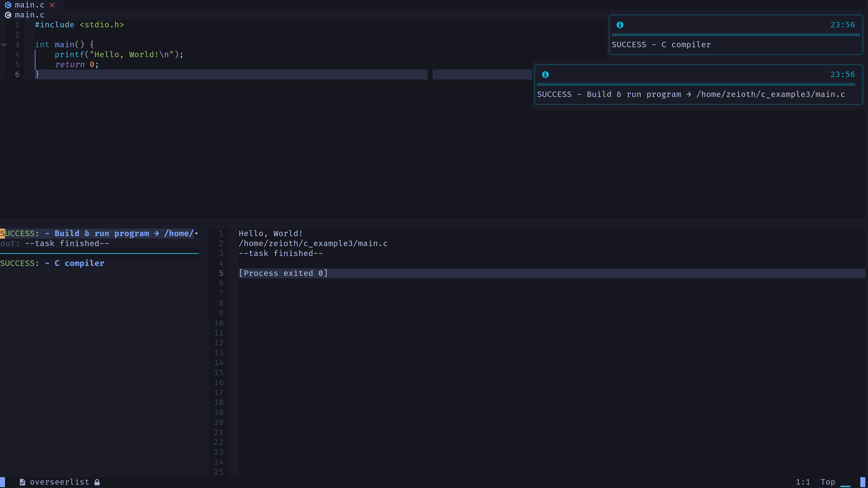Viewport: 868px width, 488px height.
Task: Click the main.c winbar breadcrumb label
Action: click(30, 15)
